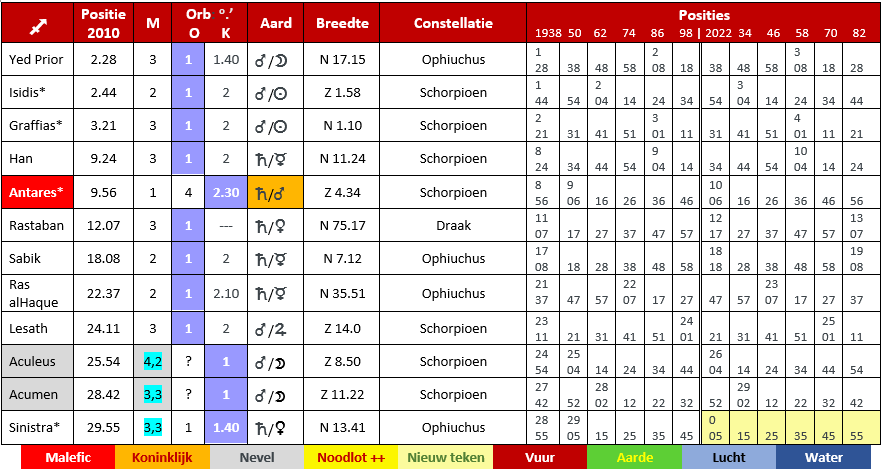Click the Posities header title

[704, 15]
